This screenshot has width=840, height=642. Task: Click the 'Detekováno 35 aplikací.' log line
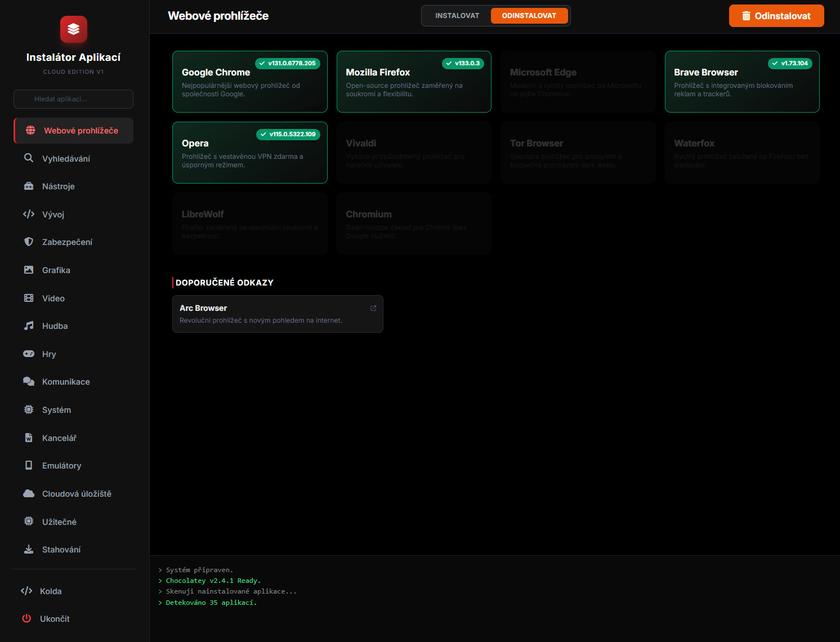[x=208, y=603]
